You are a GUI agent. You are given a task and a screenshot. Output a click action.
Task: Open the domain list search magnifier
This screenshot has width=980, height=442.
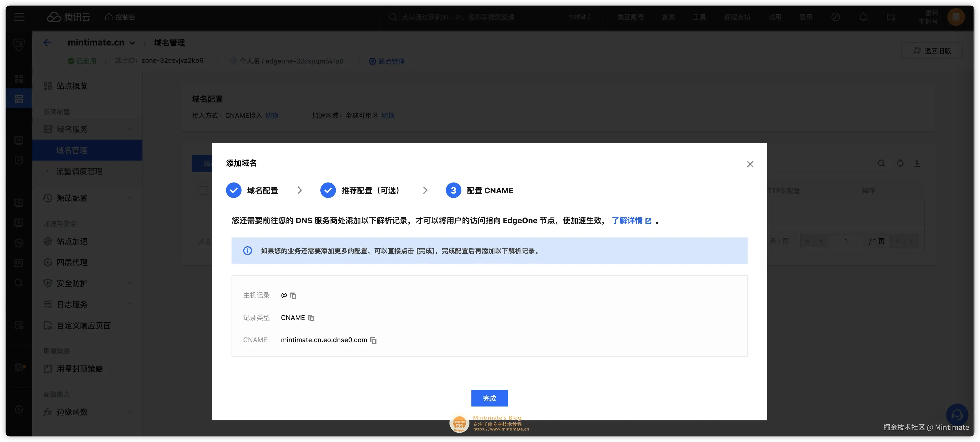pyautogui.click(x=881, y=163)
